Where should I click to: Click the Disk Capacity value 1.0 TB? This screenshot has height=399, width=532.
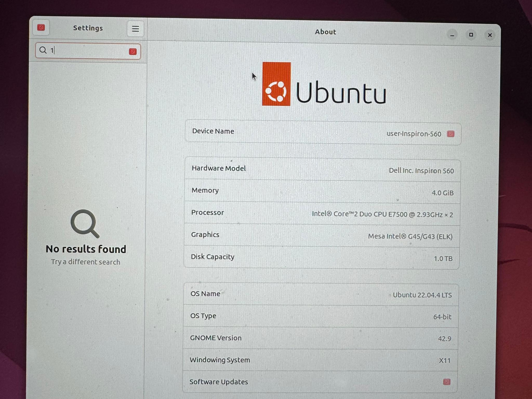click(x=443, y=258)
